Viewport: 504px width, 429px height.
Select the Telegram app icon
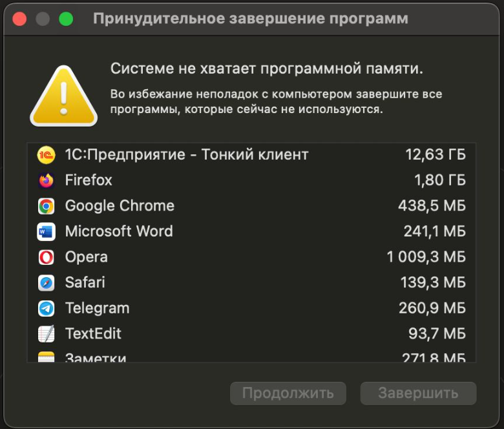[x=47, y=308]
